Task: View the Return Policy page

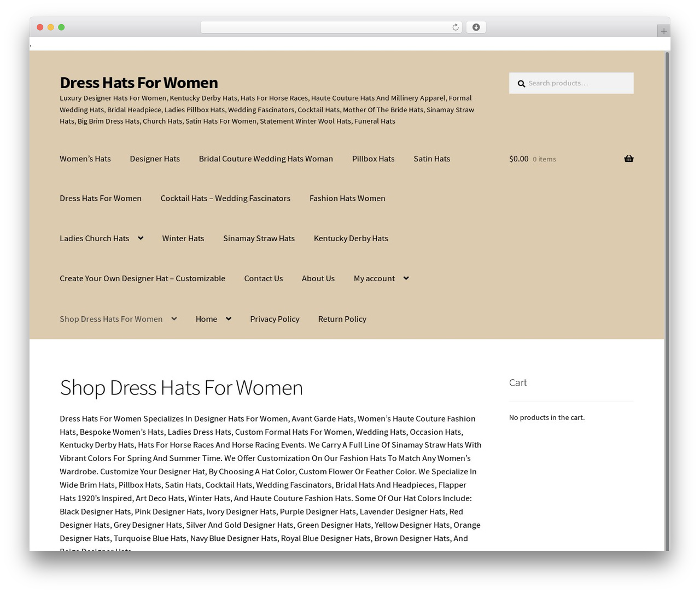Action: 342,318
